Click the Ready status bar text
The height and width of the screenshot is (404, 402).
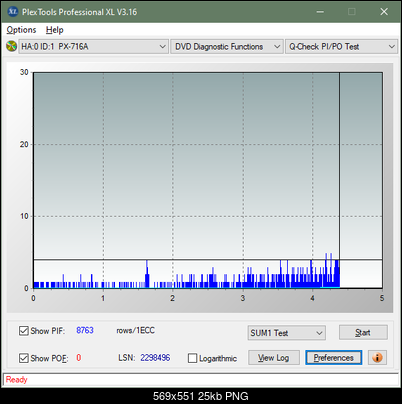pos(16,379)
